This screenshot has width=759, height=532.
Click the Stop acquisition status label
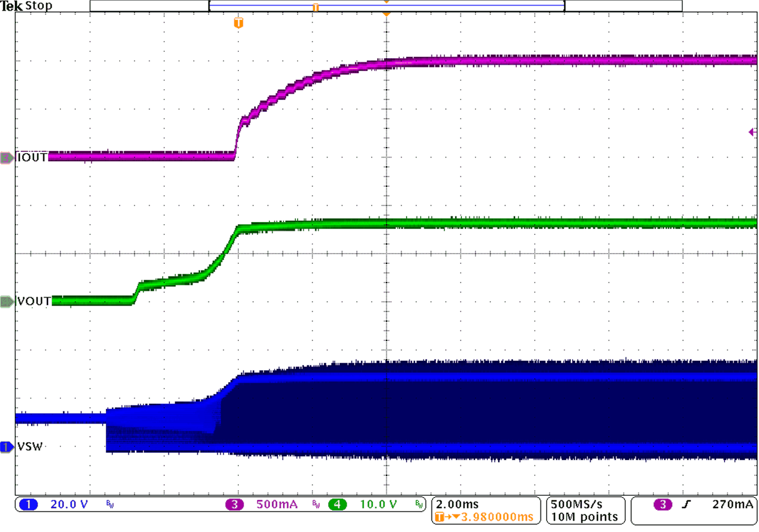pos(39,6)
